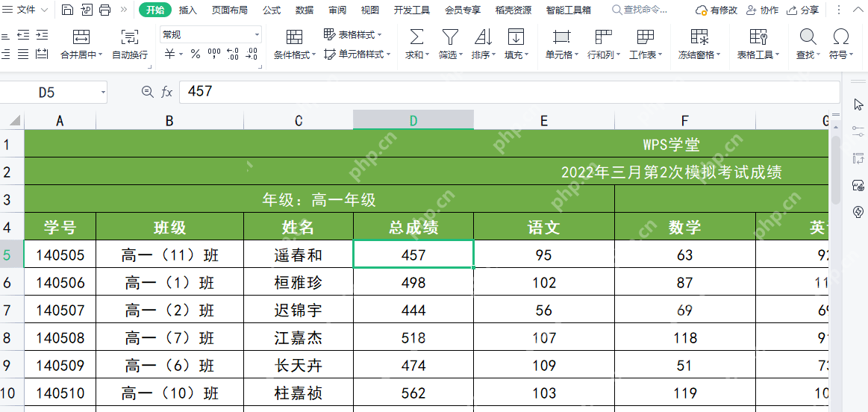Click the select arrow icon in right sidebar
Viewport: 868px width, 412px height.
[858, 104]
